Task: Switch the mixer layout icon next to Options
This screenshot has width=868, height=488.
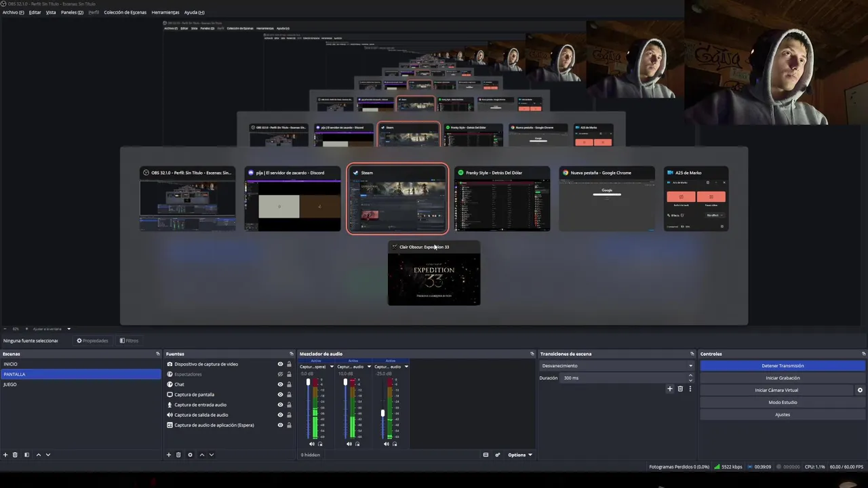Action: 486,455
